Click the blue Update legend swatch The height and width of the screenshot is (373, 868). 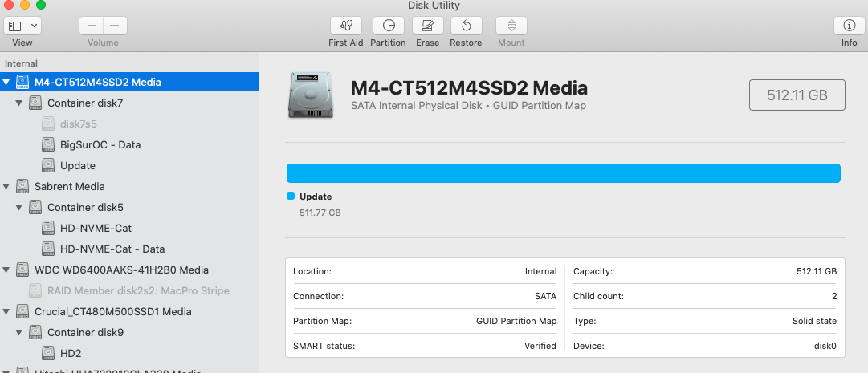tap(290, 196)
